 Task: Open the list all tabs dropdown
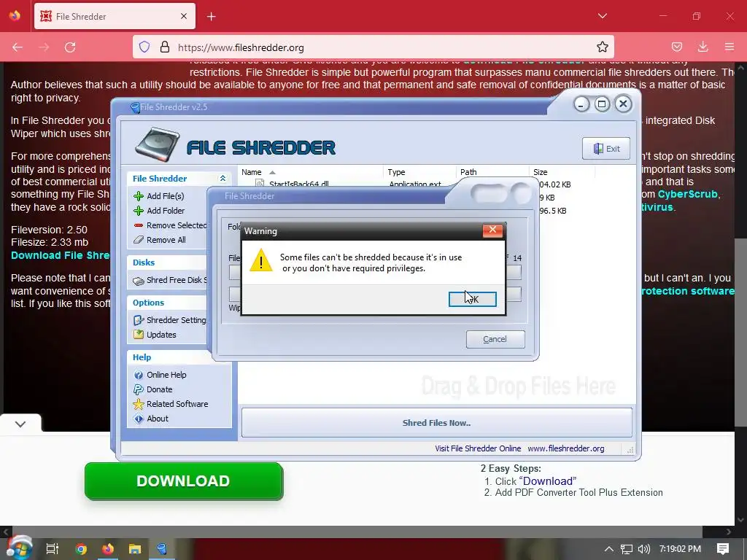click(x=602, y=16)
